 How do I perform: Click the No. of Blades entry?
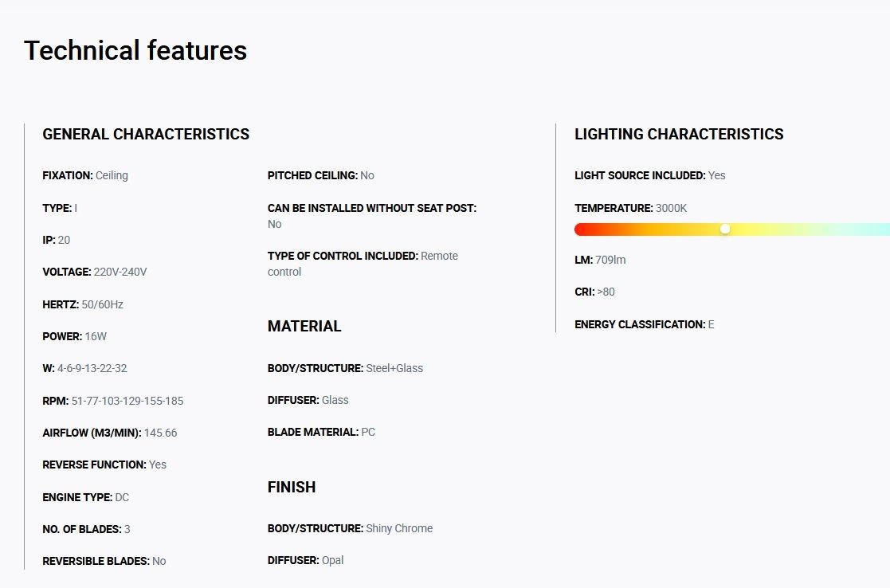(x=86, y=529)
